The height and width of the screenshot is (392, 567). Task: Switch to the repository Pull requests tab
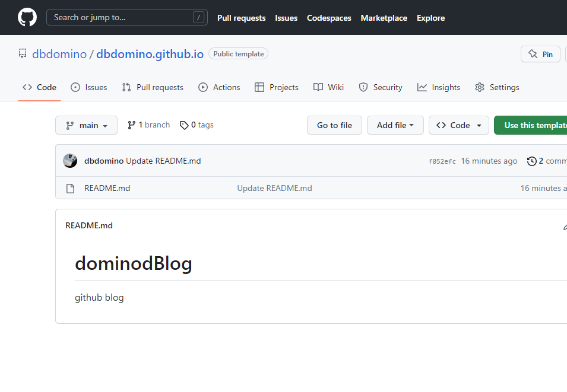click(x=153, y=87)
